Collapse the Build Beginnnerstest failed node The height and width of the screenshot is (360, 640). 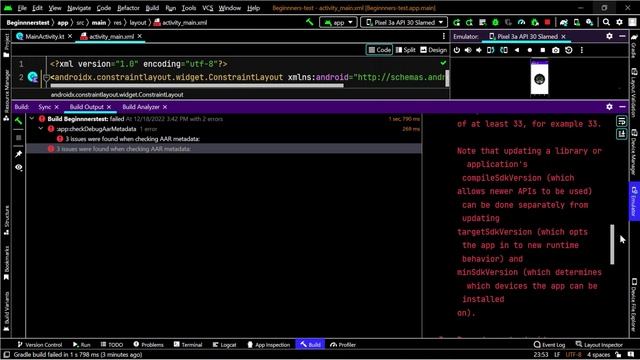(x=32, y=119)
